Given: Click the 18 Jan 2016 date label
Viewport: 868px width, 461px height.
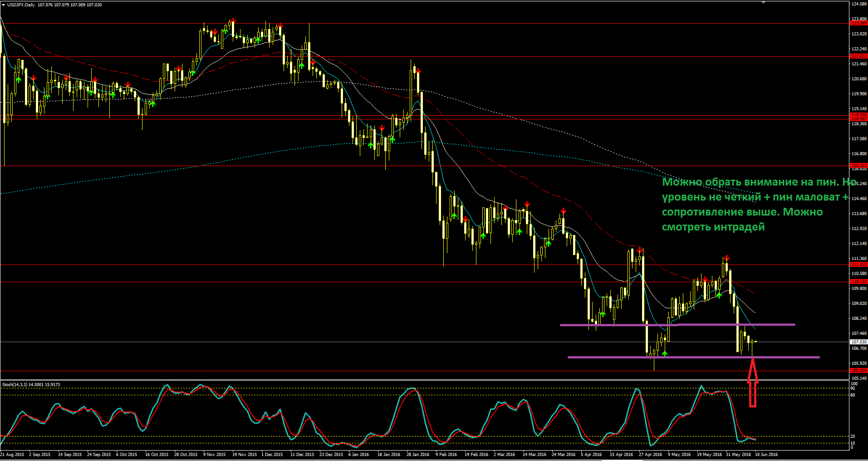Looking at the screenshot, I should pyautogui.click(x=389, y=454).
